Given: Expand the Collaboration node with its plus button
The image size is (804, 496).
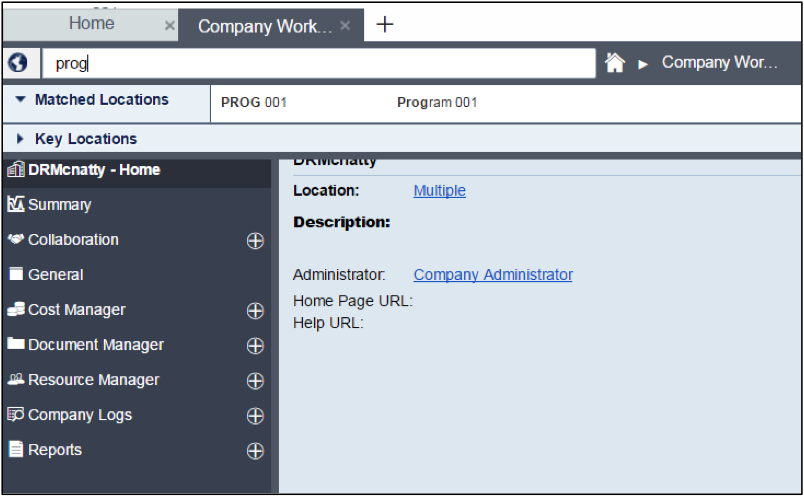Looking at the screenshot, I should pyautogui.click(x=255, y=241).
